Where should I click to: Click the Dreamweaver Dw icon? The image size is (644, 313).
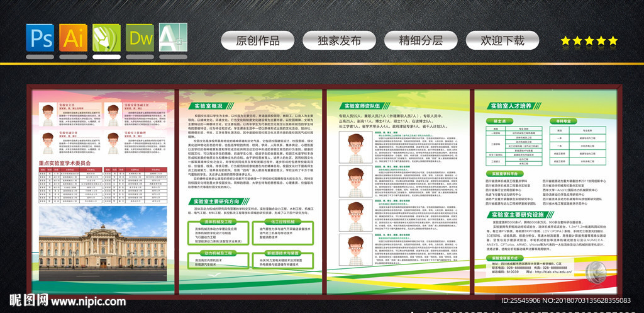[x=140, y=37]
